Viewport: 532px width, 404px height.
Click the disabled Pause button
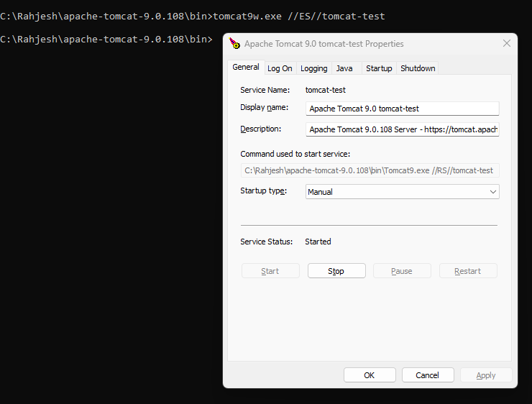402,271
